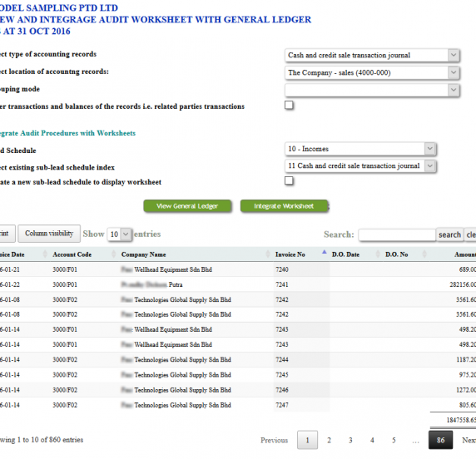Sort by Company Name column arrows
476x459 pixels.
(268, 254)
